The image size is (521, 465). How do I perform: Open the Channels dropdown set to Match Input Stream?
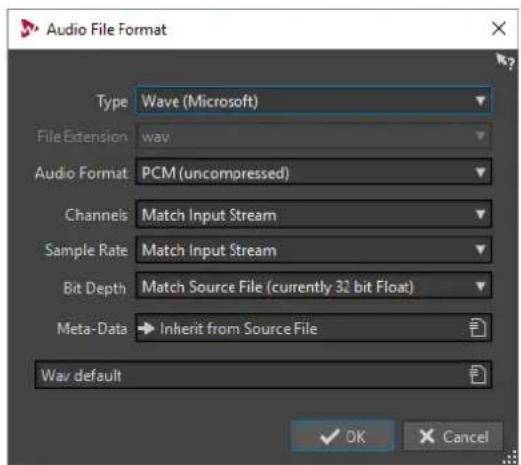pyautogui.click(x=313, y=215)
